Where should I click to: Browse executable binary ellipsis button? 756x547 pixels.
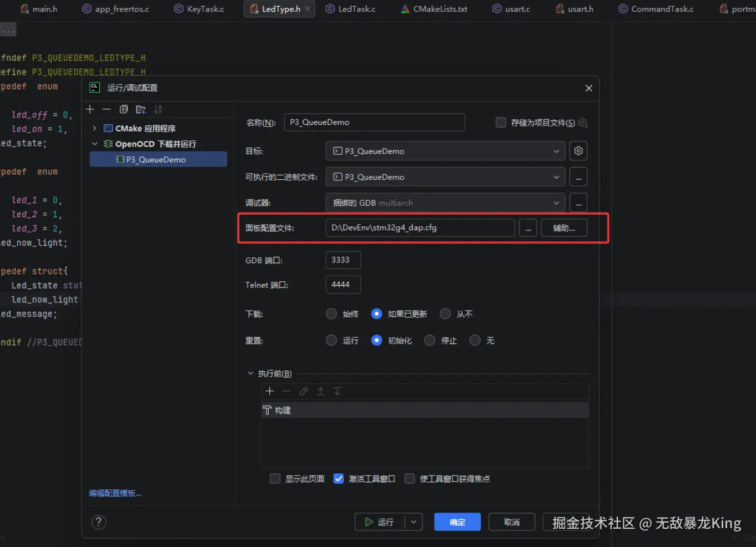coord(578,177)
